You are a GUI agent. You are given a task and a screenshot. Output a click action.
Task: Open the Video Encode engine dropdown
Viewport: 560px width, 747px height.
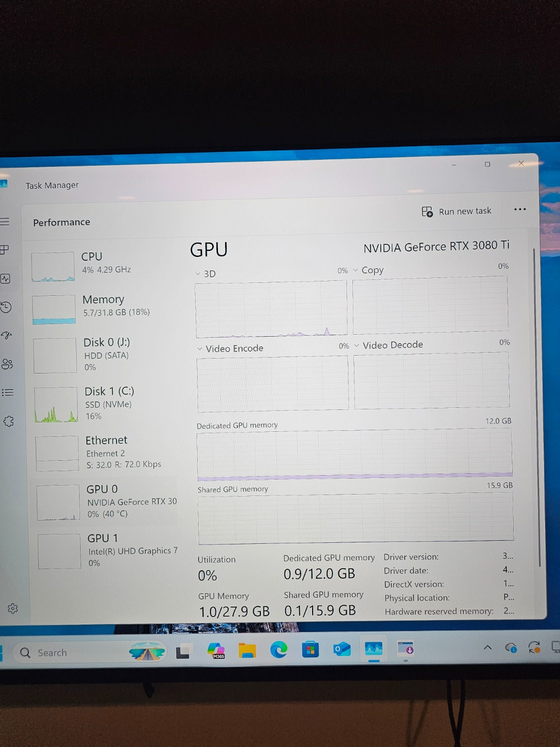tap(200, 349)
